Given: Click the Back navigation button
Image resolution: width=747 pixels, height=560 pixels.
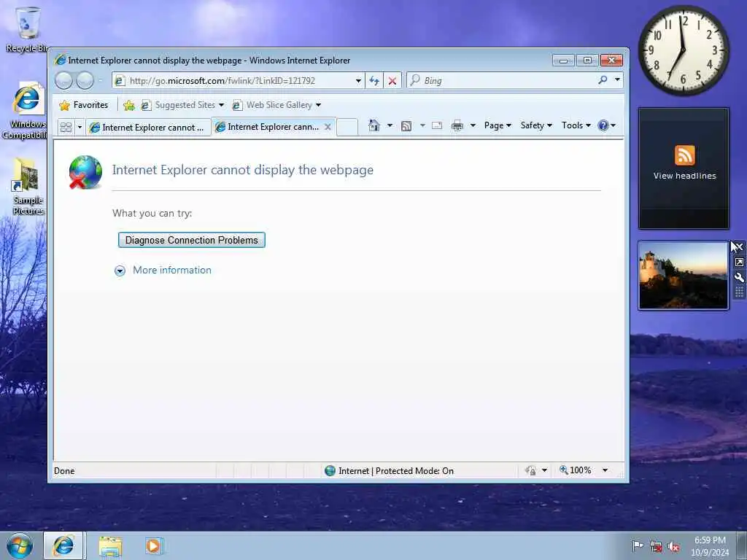Looking at the screenshot, I should pos(63,80).
